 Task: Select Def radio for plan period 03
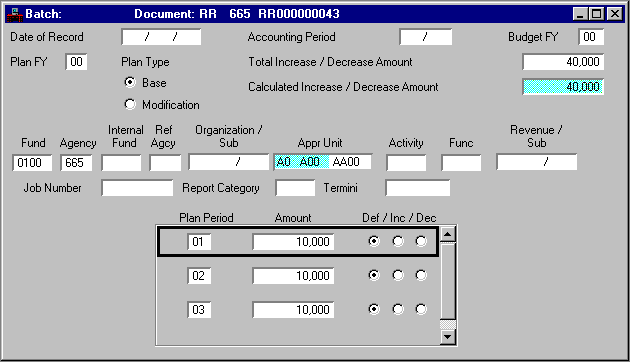tap(374, 309)
